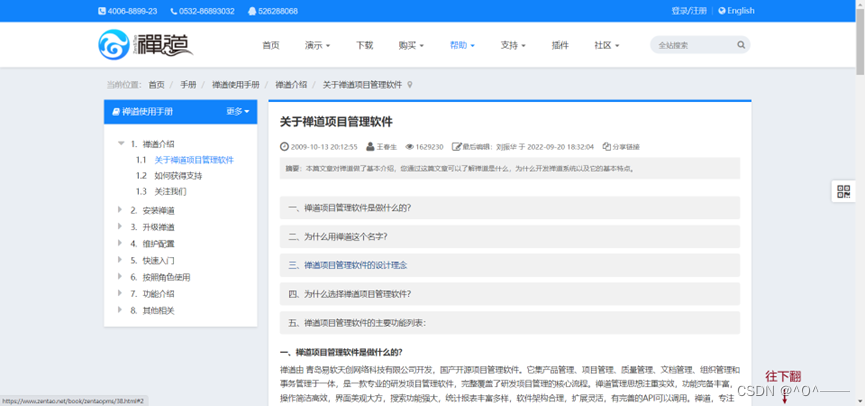Image resolution: width=865 pixels, height=406 pixels.
Task: Expand the 7. 功能介绍 section
Action: tap(120, 293)
